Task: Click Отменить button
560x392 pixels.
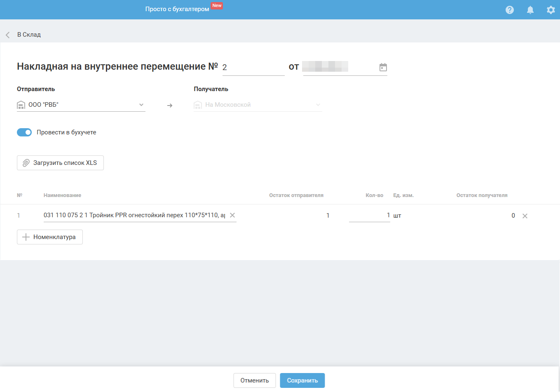Action: 255,380
